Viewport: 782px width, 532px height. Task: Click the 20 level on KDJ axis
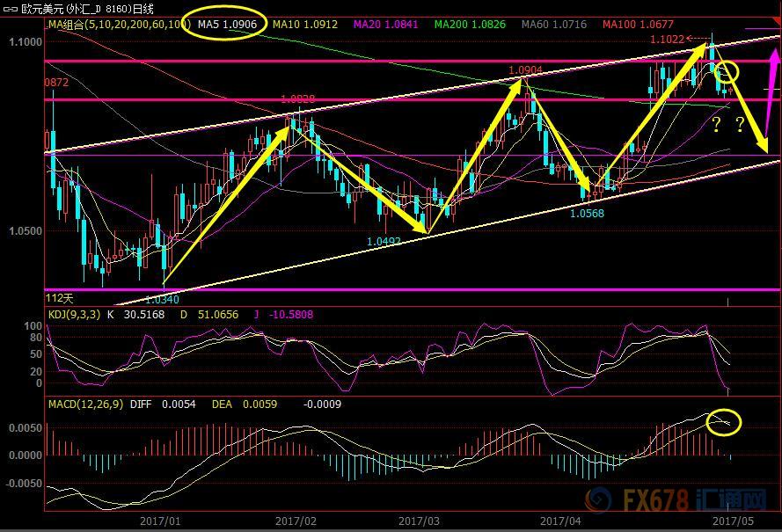[36, 371]
